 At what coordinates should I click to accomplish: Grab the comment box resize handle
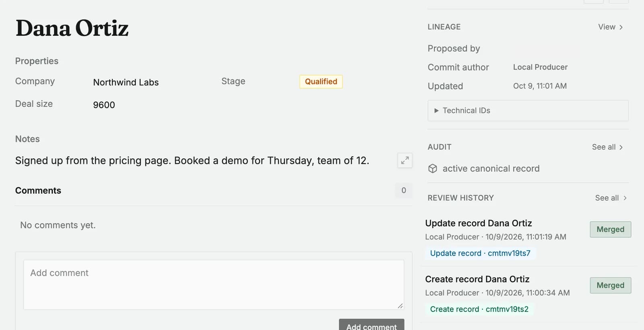tap(400, 306)
